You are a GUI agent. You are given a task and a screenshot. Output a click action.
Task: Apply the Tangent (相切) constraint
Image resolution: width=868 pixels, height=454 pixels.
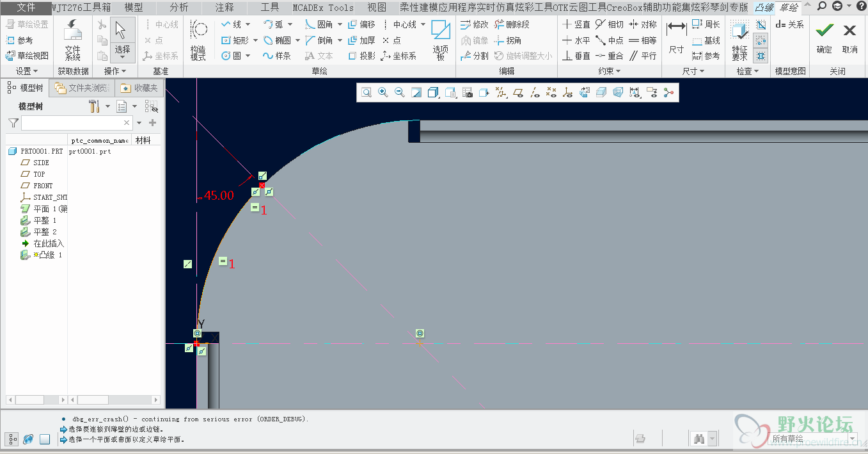610,24
